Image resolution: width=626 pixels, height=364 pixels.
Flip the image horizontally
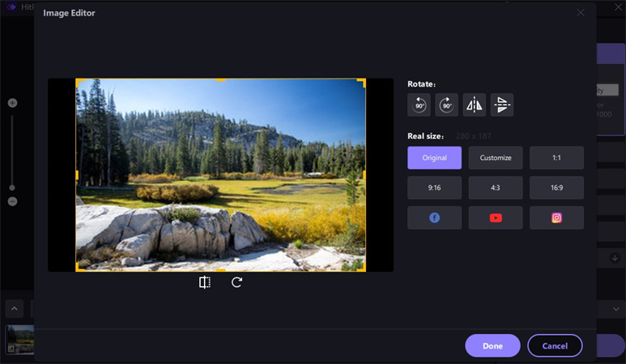pyautogui.click(x=475, y=105)
